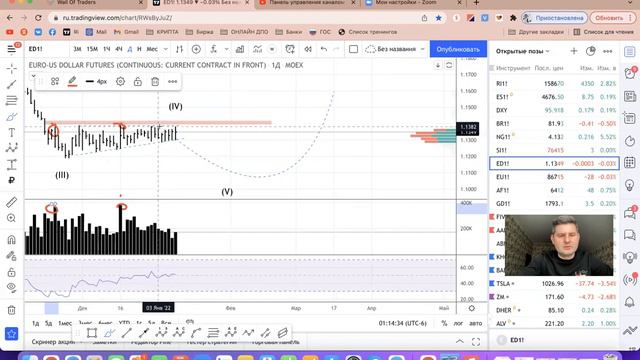640x360 pixels.
Task: Toggle magnet mode for drawings
Action: pyautogui.click(x=11, y=240)
